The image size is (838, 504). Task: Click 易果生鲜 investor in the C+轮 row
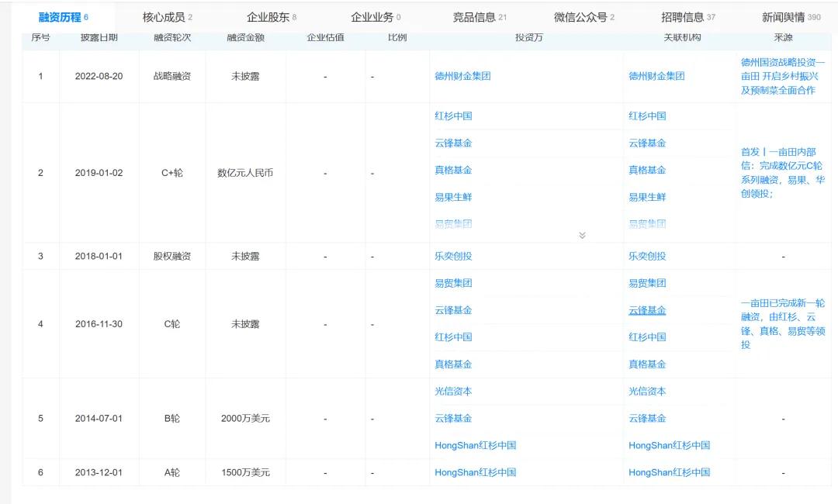click(x=453, y=197)
